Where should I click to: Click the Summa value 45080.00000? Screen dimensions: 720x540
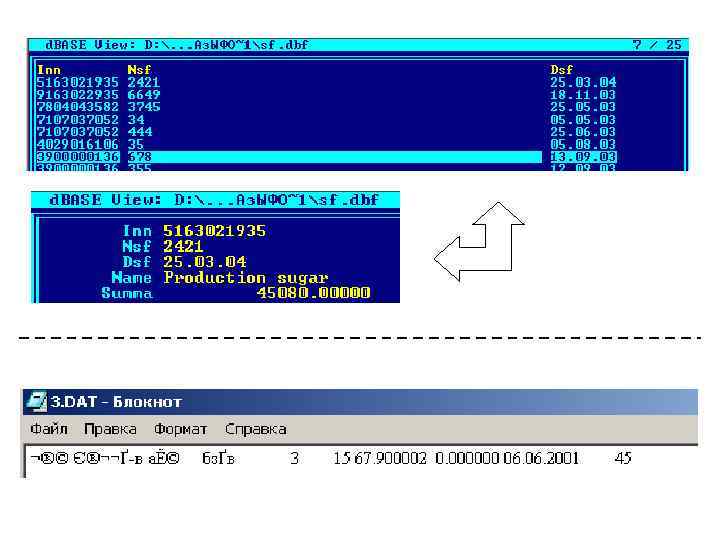313,293
